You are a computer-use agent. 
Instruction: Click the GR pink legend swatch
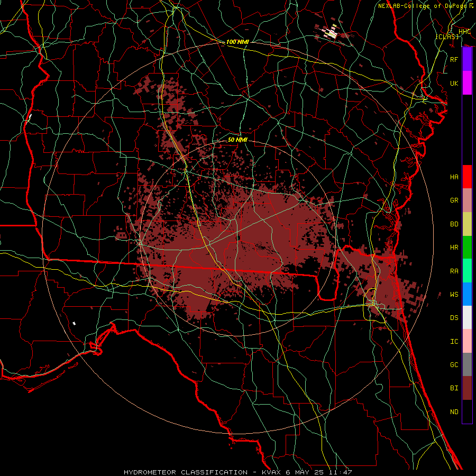tap(467, 200)
